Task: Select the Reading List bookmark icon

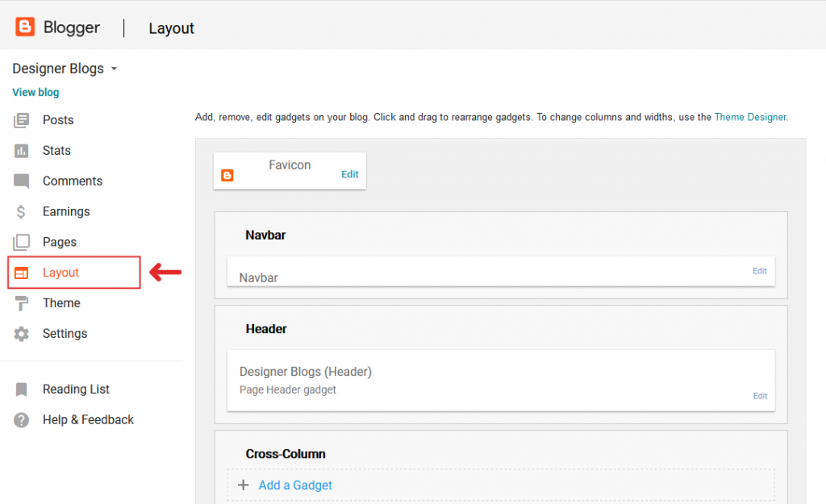Action: (x=23, y=389)
